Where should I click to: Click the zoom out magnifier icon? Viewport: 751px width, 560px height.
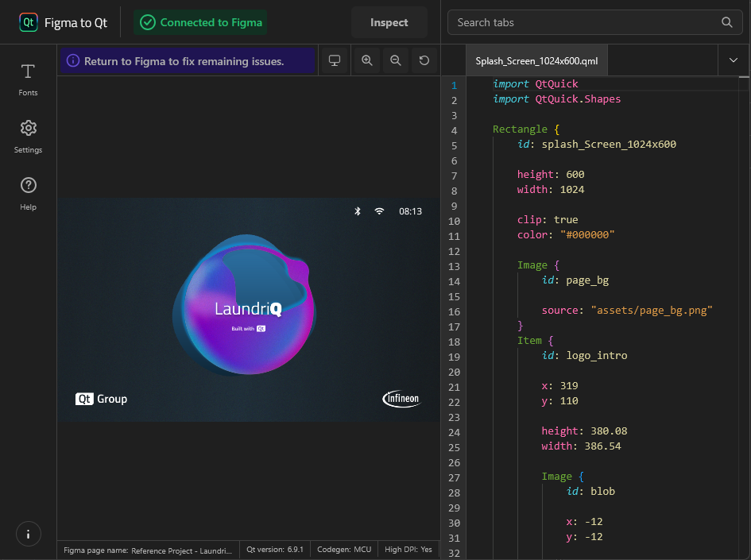point(395,60)
